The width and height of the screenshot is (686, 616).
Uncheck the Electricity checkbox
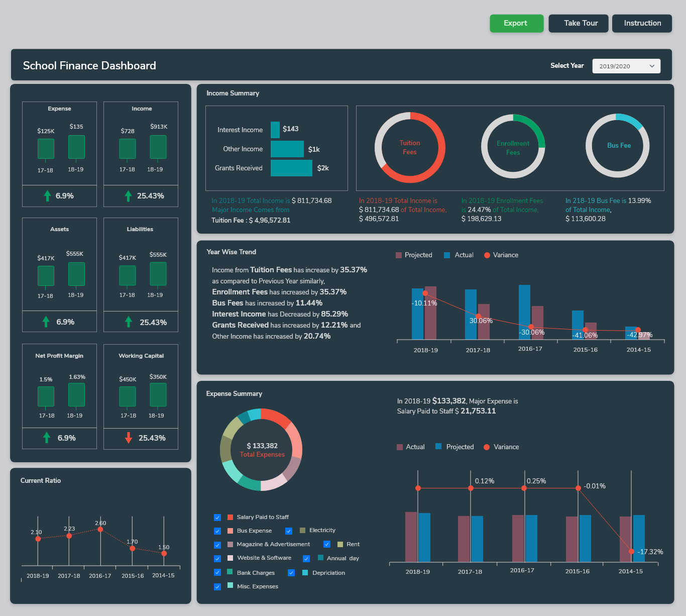[289, 531]
